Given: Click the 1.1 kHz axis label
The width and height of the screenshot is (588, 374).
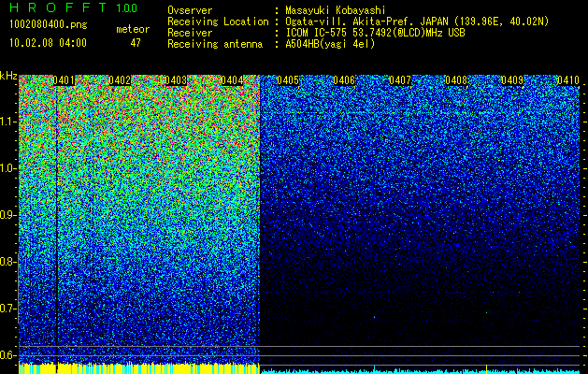Looking at the screenshot, I should [x=8, y=122].
